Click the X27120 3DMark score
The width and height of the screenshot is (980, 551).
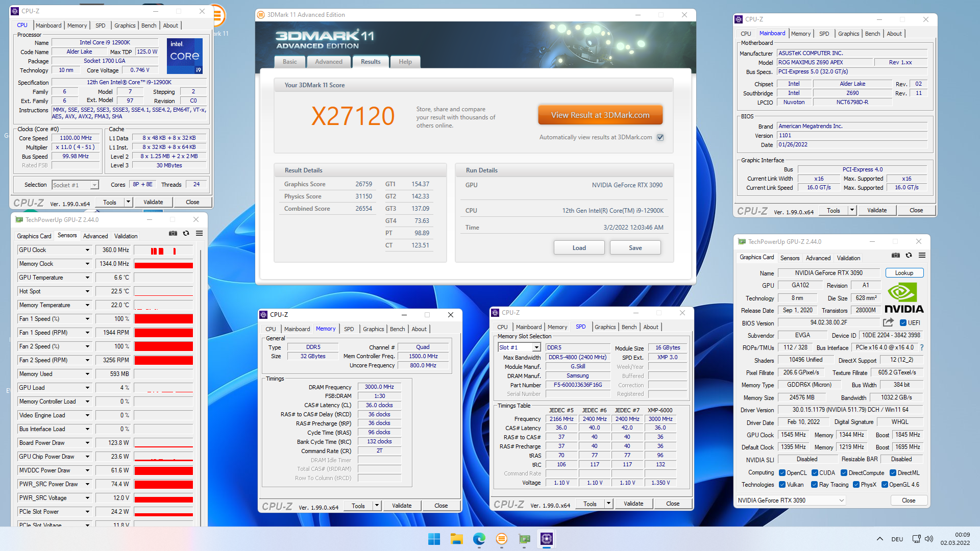pos(353,116)
